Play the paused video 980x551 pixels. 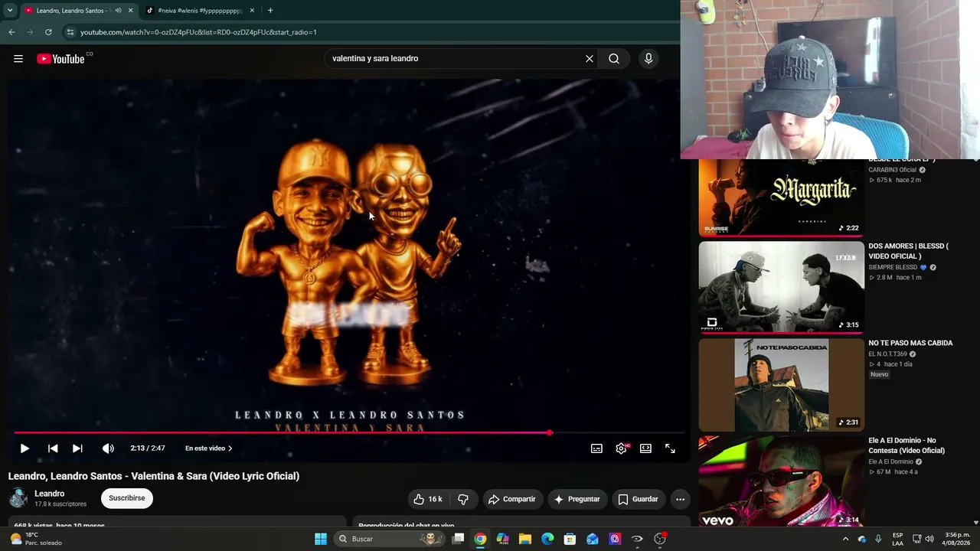click(24, 448)
